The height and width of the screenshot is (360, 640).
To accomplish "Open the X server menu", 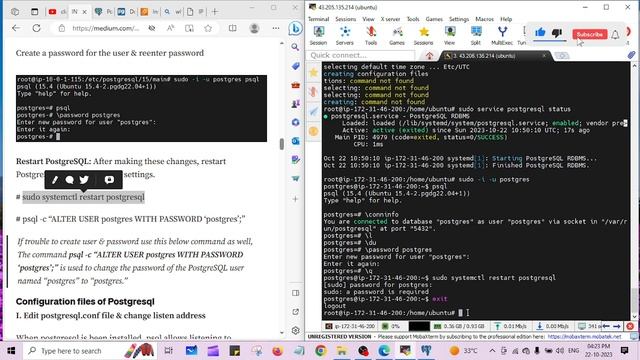I will [x=390, y=19].
